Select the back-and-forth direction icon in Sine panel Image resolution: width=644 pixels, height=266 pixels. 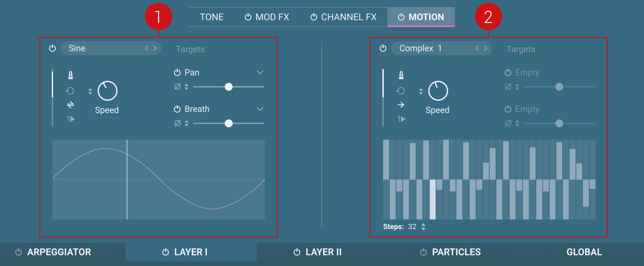pos(70,105)
